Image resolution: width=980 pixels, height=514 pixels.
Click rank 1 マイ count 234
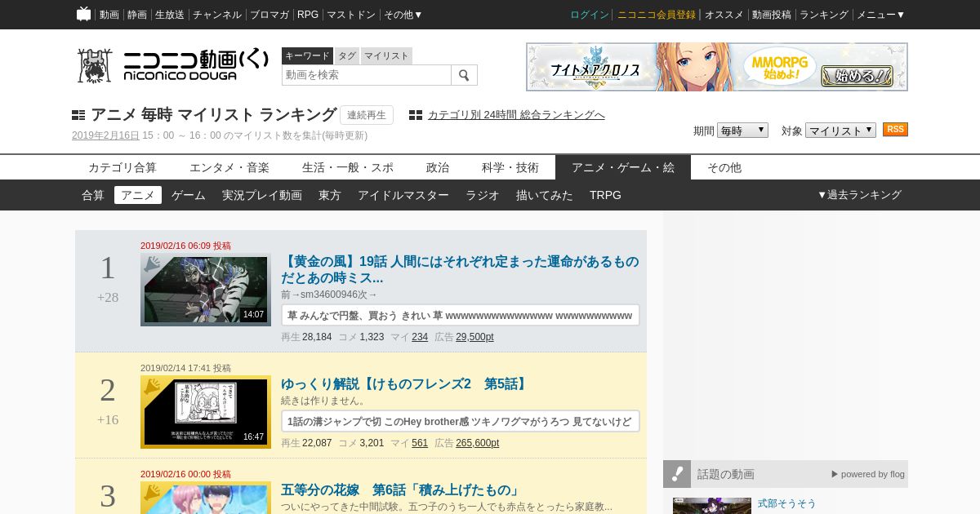coord(420,337)
